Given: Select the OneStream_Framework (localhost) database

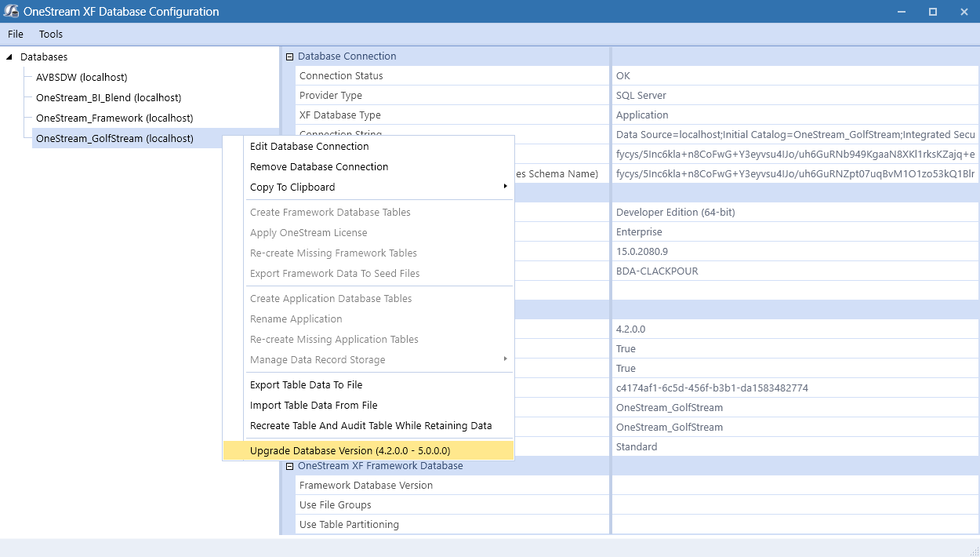Looking at the screenshot, I should [x=114, y=118].
